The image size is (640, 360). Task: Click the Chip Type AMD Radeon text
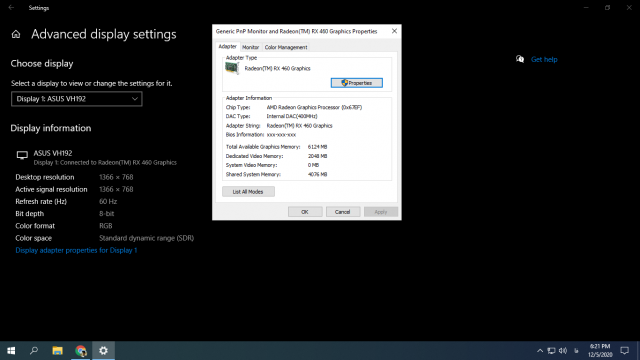314,107
